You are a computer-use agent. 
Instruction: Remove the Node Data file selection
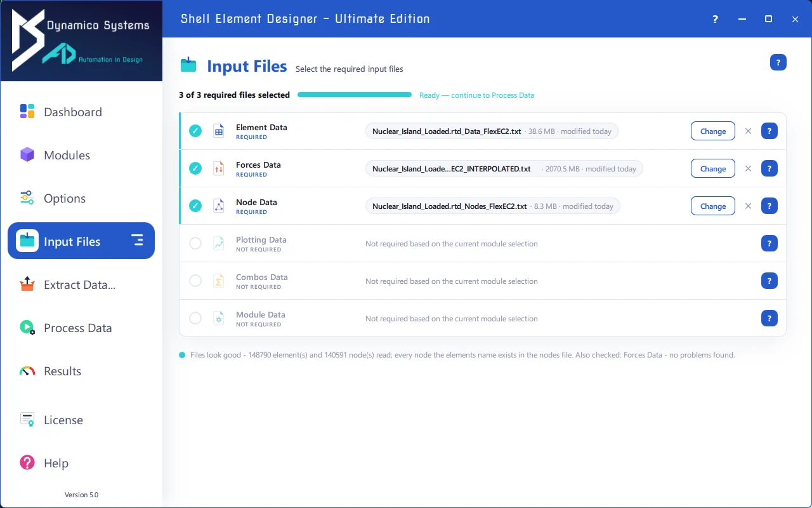(748, 206)
